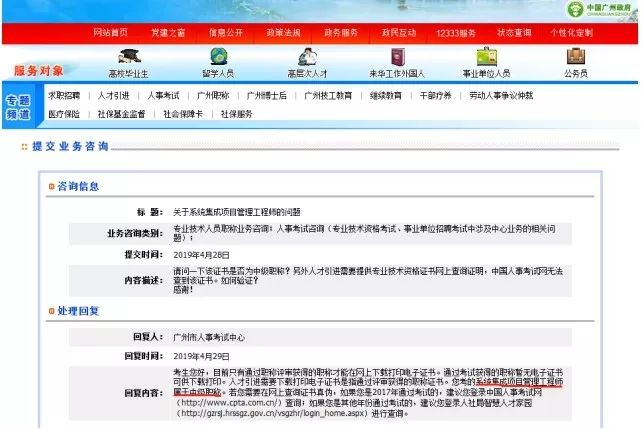This screenshot has height=429, width=643.
Task: Click the globe icon for 留学人员
Action: 219,57
